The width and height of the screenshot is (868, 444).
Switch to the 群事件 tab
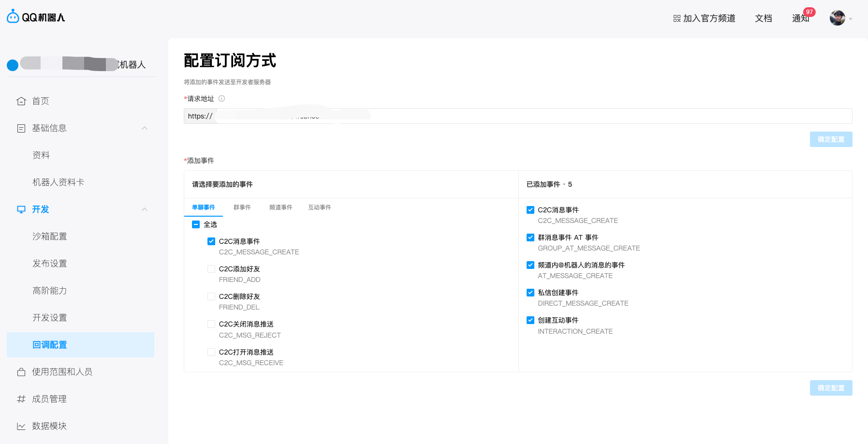pos(242,207)
